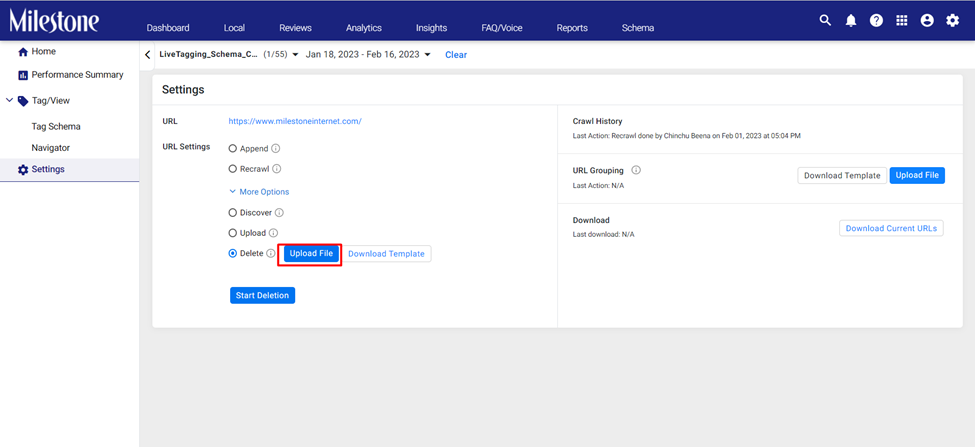Click Download Template next to Delete

coord(386,254)
